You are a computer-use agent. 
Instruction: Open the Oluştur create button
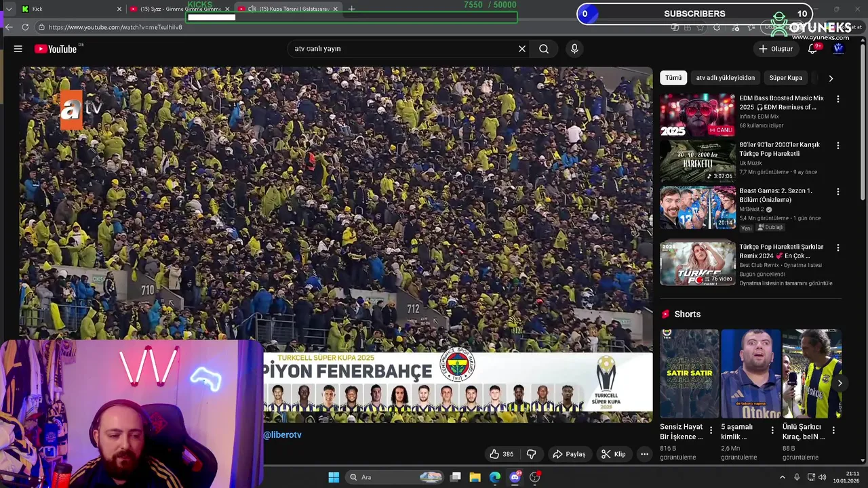[x=776, y=49]
